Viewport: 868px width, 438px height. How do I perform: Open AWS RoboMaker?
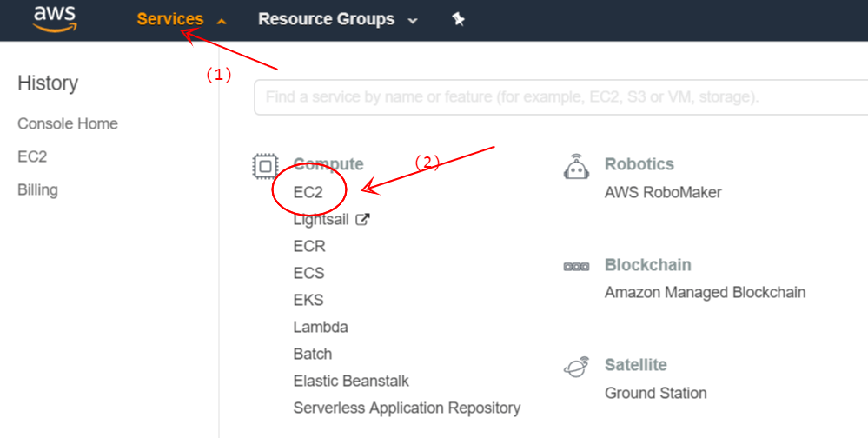tap(663, 192)
